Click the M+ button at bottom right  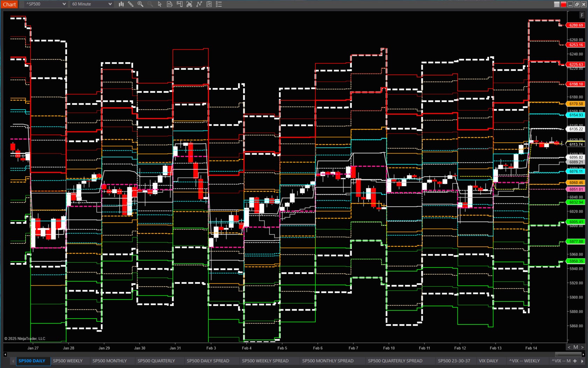(575, 361)
